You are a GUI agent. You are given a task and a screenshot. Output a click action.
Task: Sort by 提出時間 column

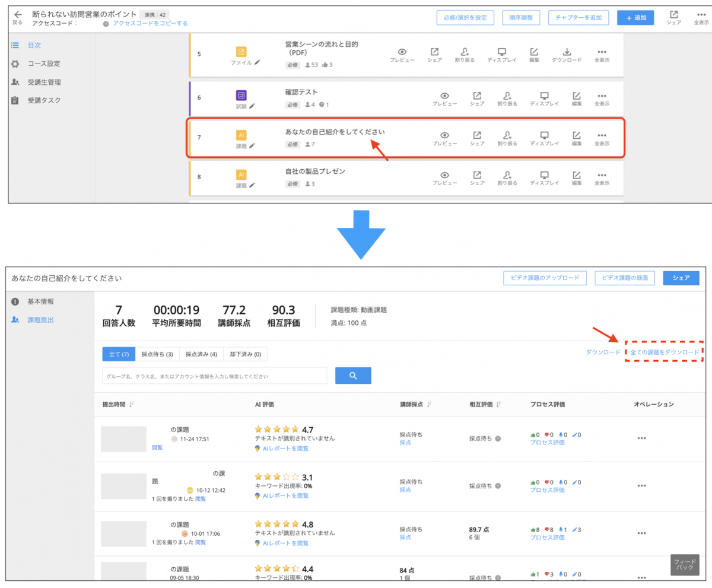132,405
